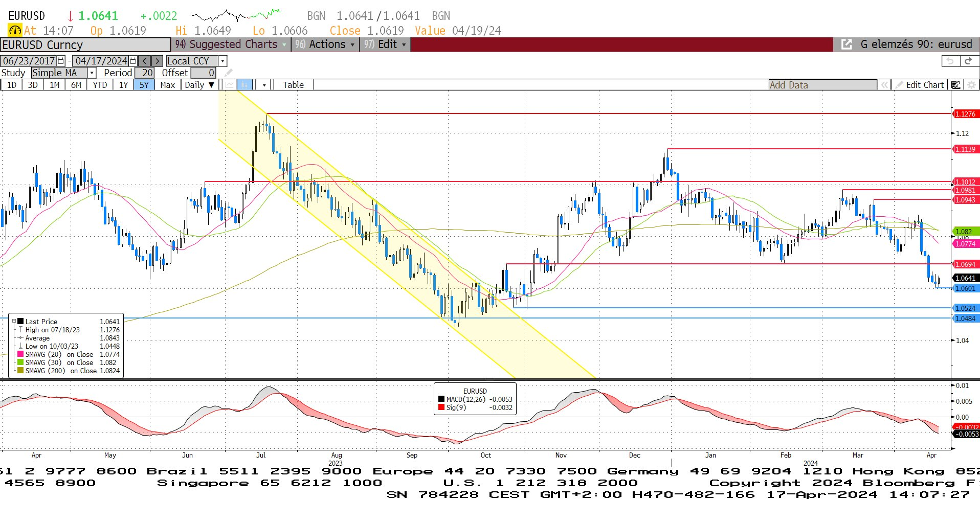The width and height of the screenshot is (980, 523).
Task: Open chart annotations icon beside Edit Chart
Action: point(955,85)
